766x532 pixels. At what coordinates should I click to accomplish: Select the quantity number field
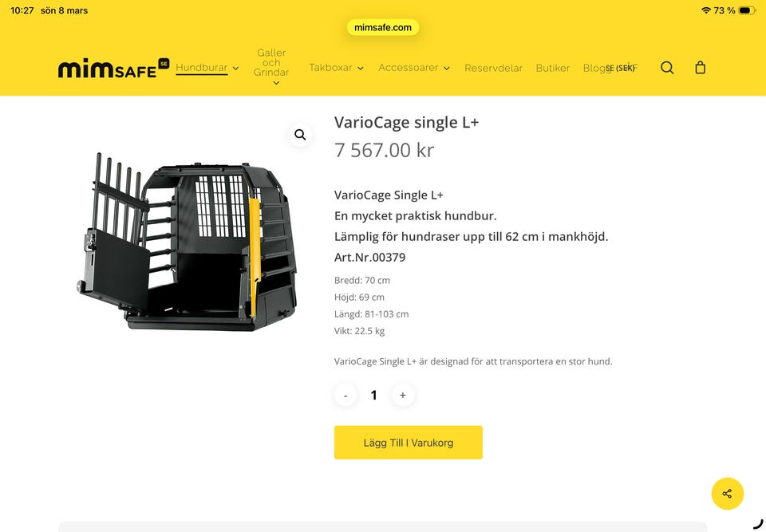pos(373,395)
